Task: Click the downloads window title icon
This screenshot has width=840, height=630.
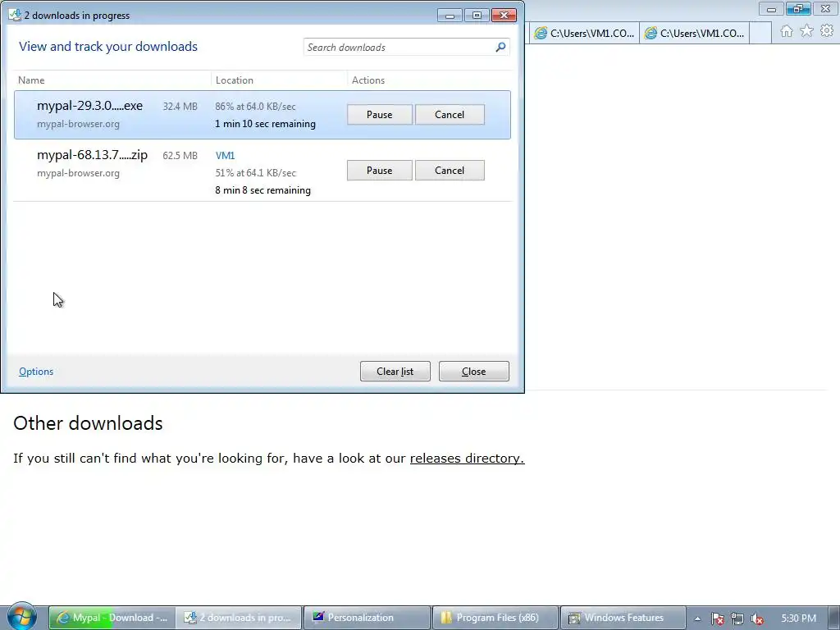Action: coord(15,15)
